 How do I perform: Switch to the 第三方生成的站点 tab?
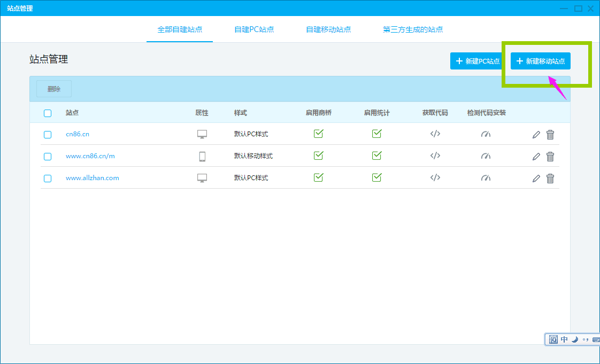click(413, 29)
